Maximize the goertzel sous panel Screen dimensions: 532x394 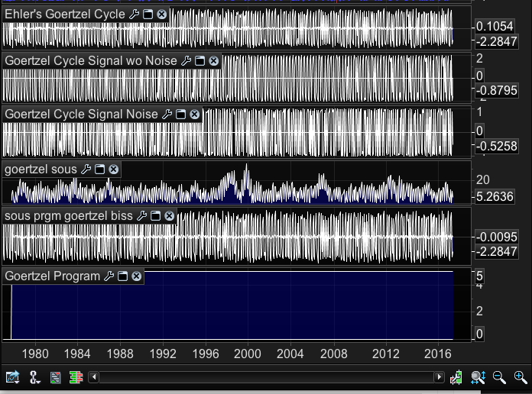[x=99, y=170]
